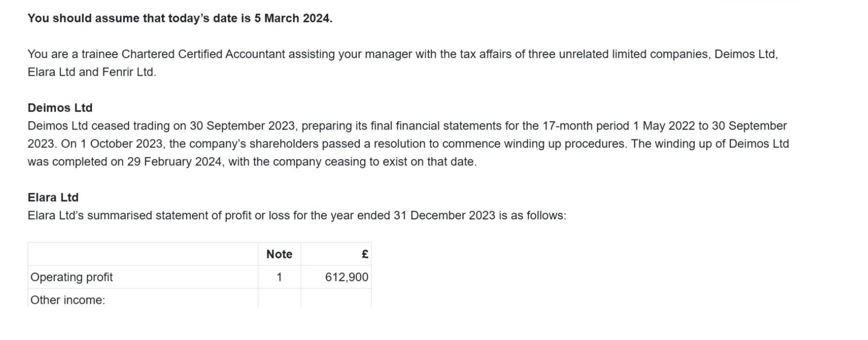Click the "Other income:" row label

pos(68,300)
